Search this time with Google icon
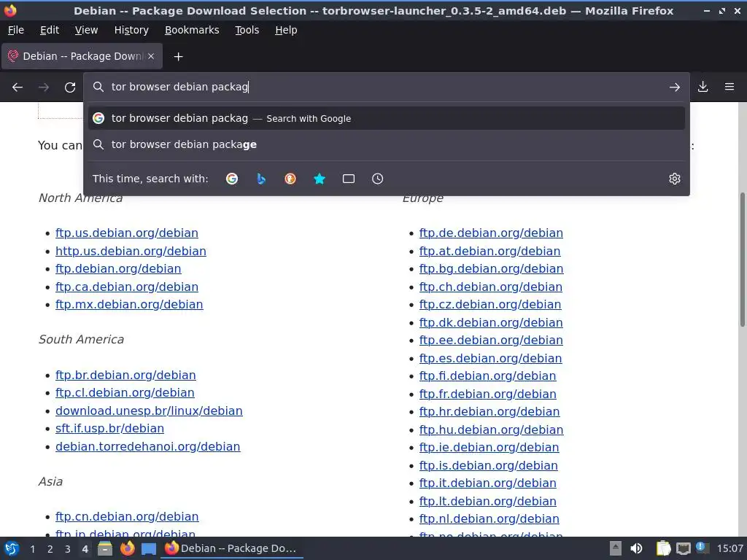 pyautogui.click(x=232, y=179)
